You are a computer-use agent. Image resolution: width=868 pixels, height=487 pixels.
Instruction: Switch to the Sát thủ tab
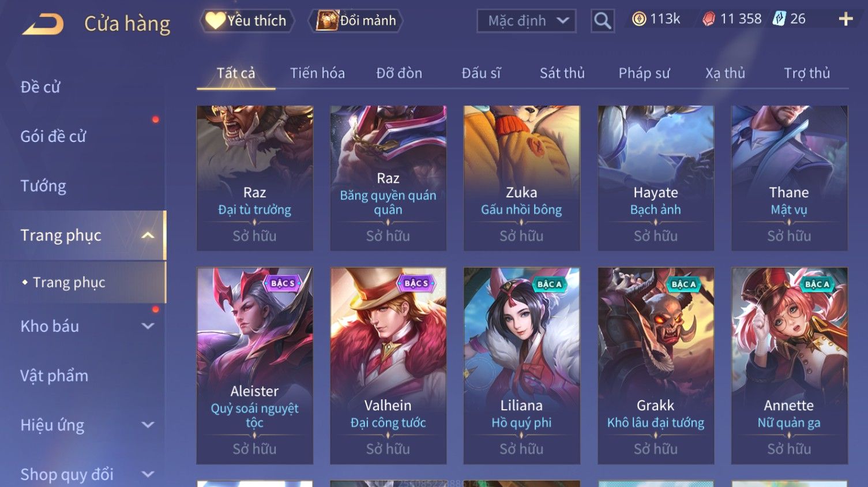(562, 73)
